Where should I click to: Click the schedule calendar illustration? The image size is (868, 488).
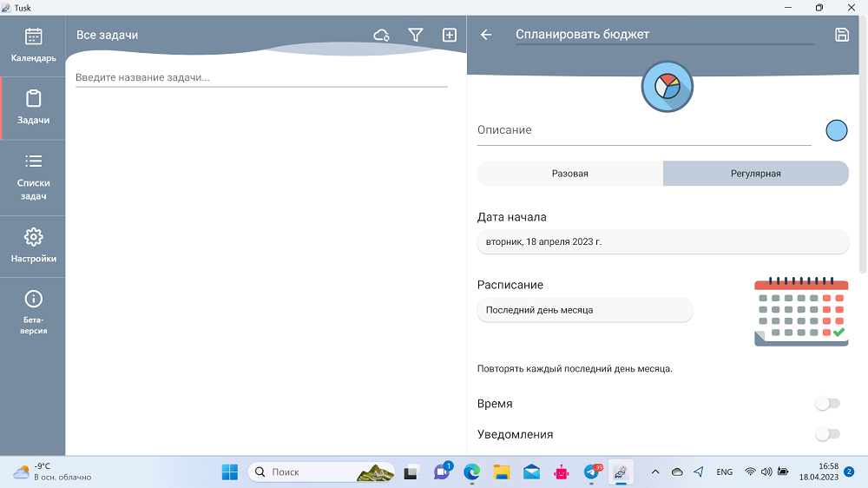tap(800, 312)
